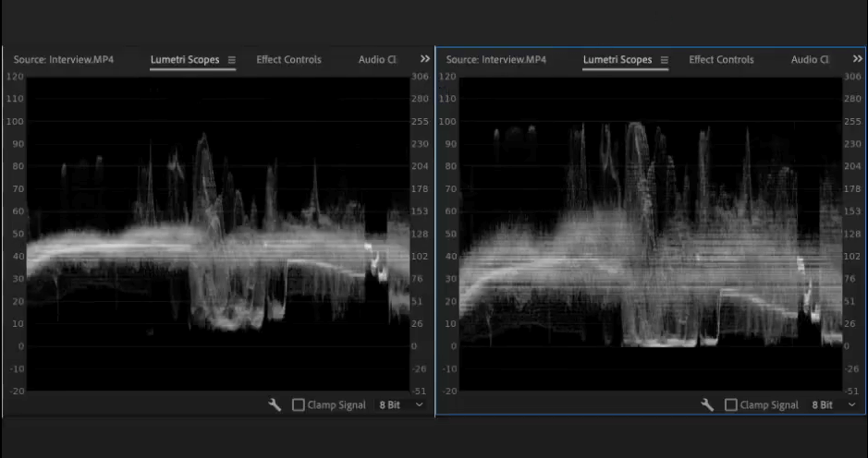Viewport: 868px width, 458px height.
Task: Show hidden tabs via left panel's double-chevron
Action: click(425, 59)
